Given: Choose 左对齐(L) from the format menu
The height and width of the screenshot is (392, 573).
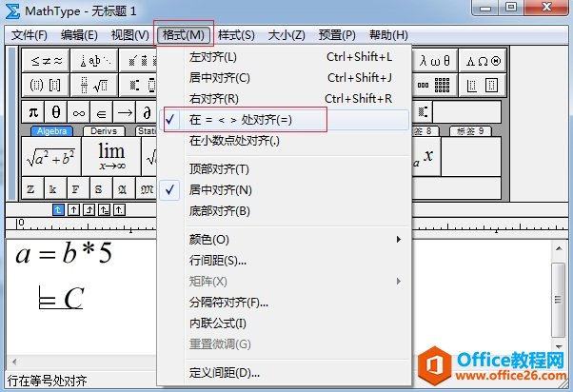Looking at the screenshot, I should [x=284, y=57].
